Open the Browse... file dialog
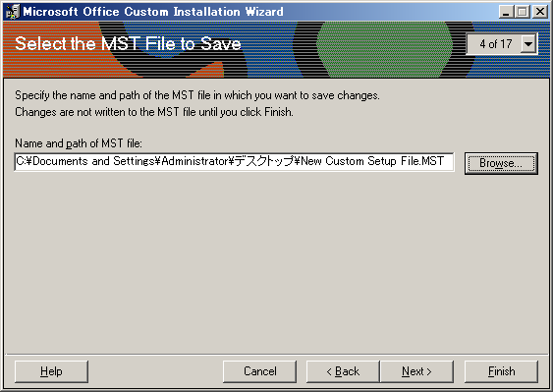The image size is (553, 392). point(501,163)
